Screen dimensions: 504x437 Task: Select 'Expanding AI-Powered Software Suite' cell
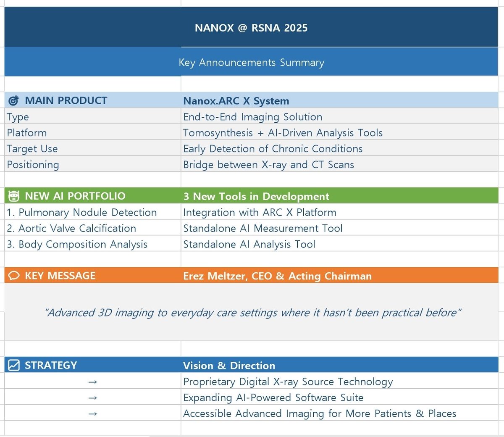339,397
